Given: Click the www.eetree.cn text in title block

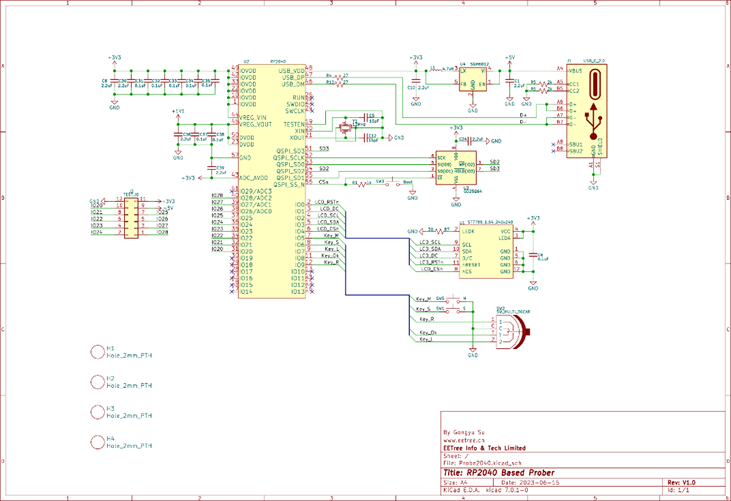Looking at the screenshot, I should (x=464, y=440).
